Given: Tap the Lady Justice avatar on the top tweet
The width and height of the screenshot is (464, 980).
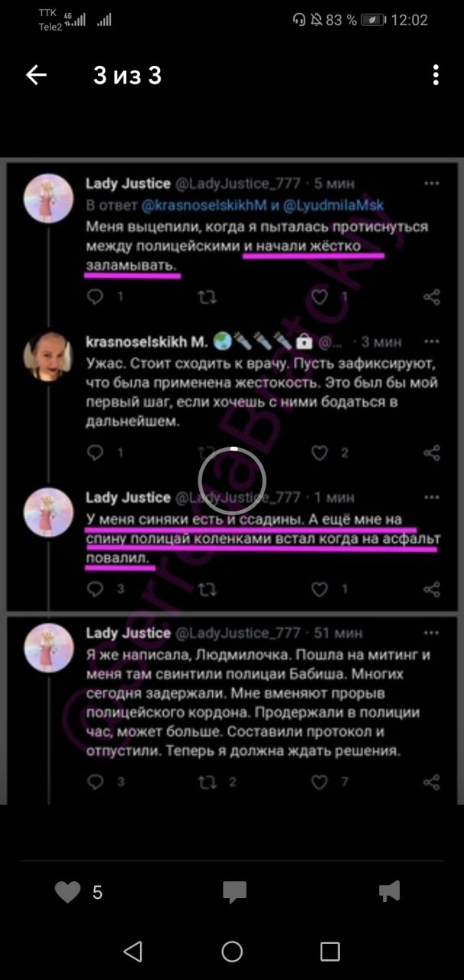Looking at the screenshot, I should click(x=49, y=198).
